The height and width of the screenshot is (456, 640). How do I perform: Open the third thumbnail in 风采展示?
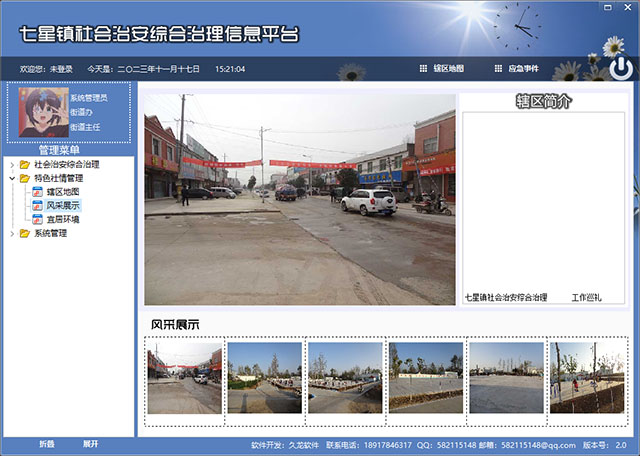345,378
